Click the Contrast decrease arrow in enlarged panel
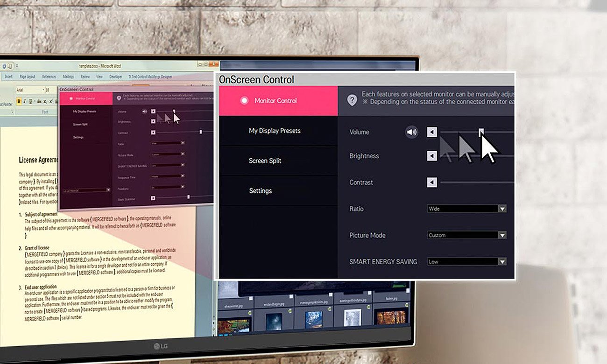The width and height of the screenshot is (607, 364). click(x=432, y=182)
